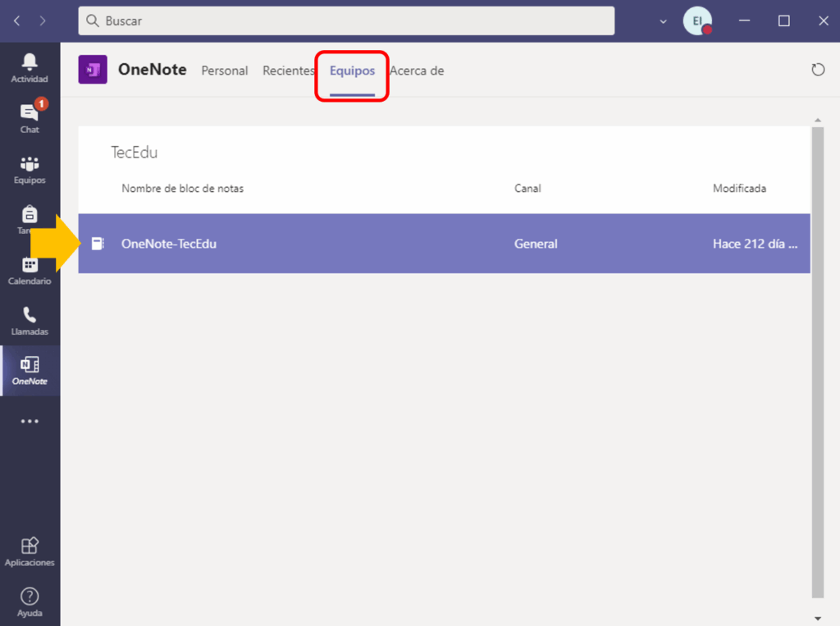Click the vertical scrollbar of notebook list
This screenshot has height=626, width=840.
coord(816,361)
